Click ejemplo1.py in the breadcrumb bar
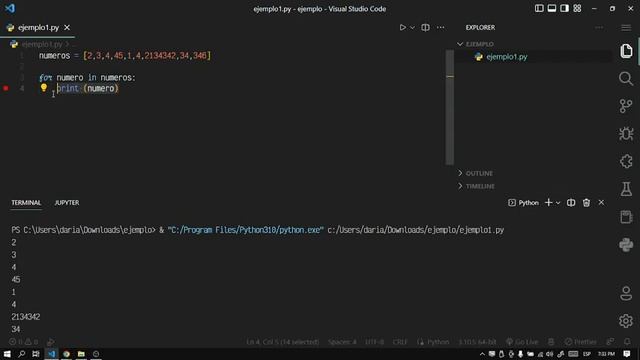 [42, 44]
